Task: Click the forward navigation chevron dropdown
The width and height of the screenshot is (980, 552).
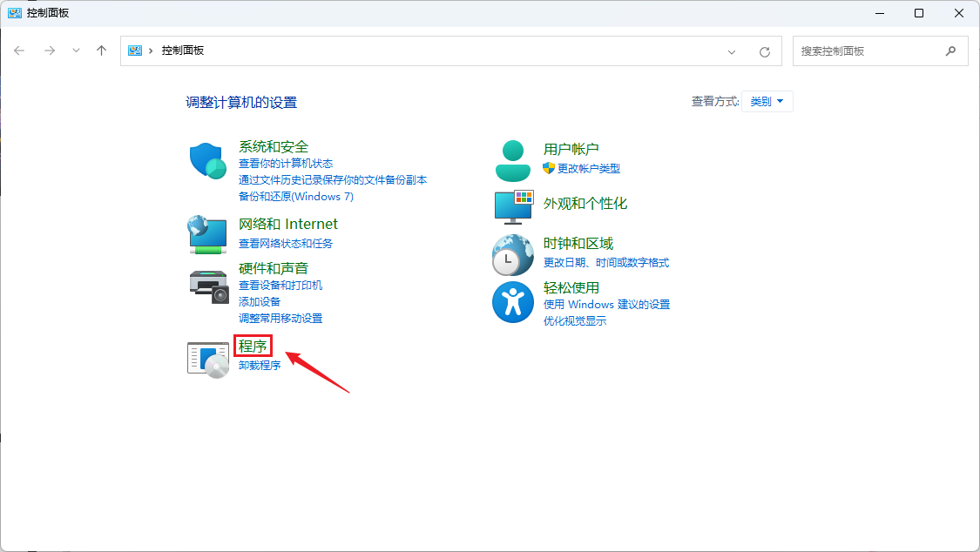Action: pos(76,50)
